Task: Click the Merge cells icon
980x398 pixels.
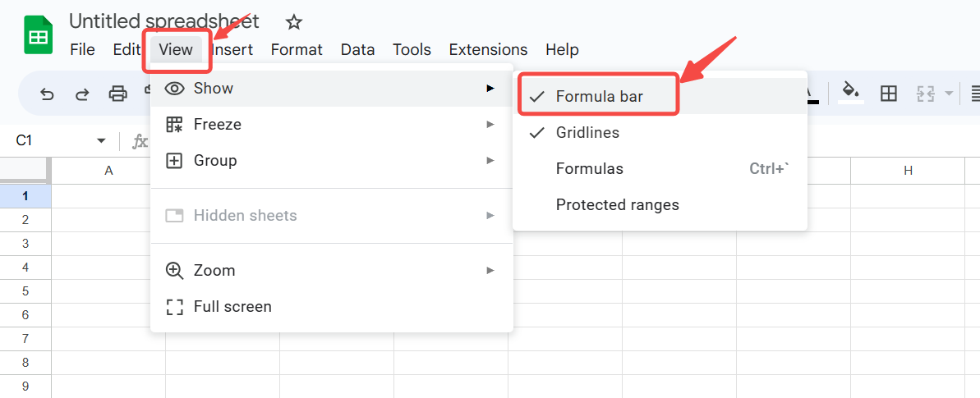Action: [926, 94]
